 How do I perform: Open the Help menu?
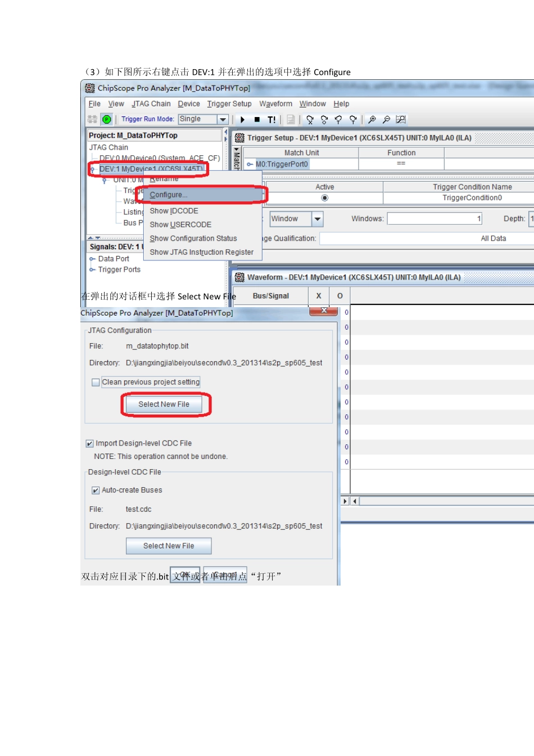tap(341, 104)
